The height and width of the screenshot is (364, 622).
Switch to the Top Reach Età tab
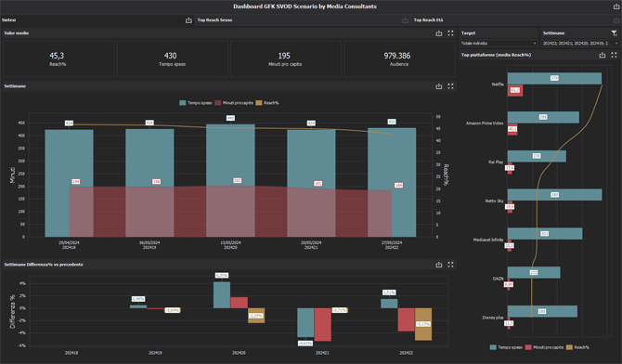[428, 19]
